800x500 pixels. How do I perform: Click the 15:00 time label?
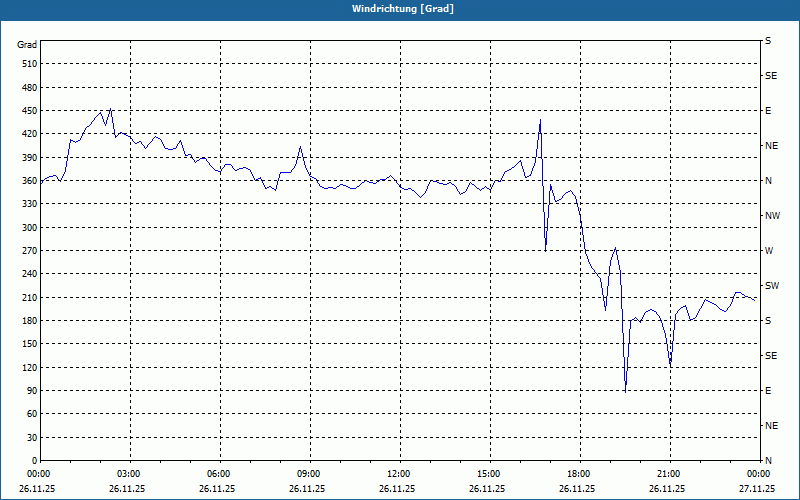(490, 474)
